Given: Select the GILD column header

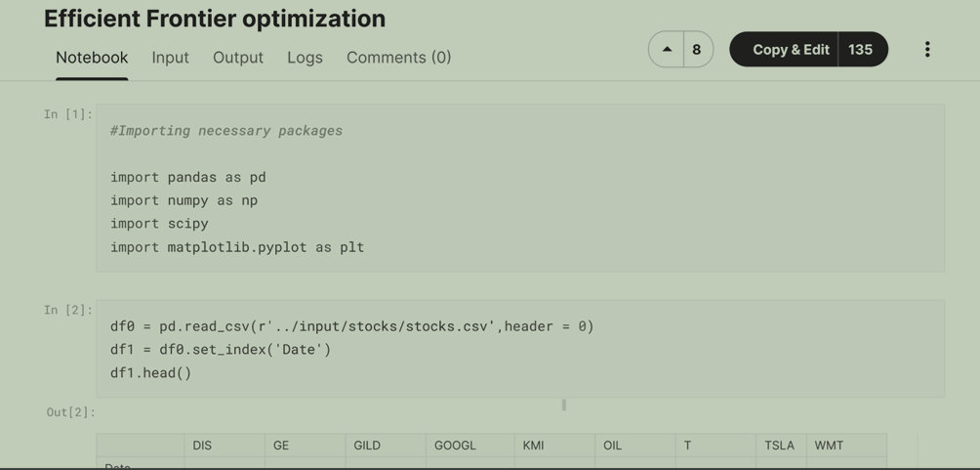Looking at the screenshot, I should coord(367,446).
